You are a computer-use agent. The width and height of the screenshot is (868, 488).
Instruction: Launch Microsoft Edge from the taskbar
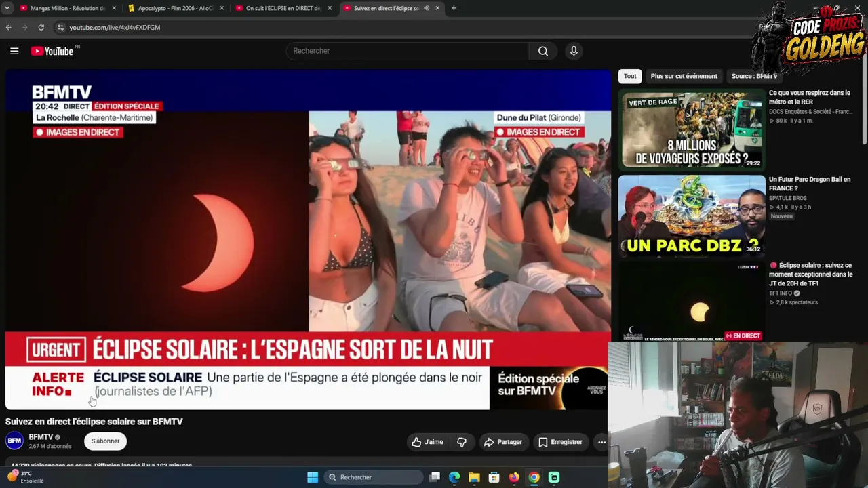454,477
